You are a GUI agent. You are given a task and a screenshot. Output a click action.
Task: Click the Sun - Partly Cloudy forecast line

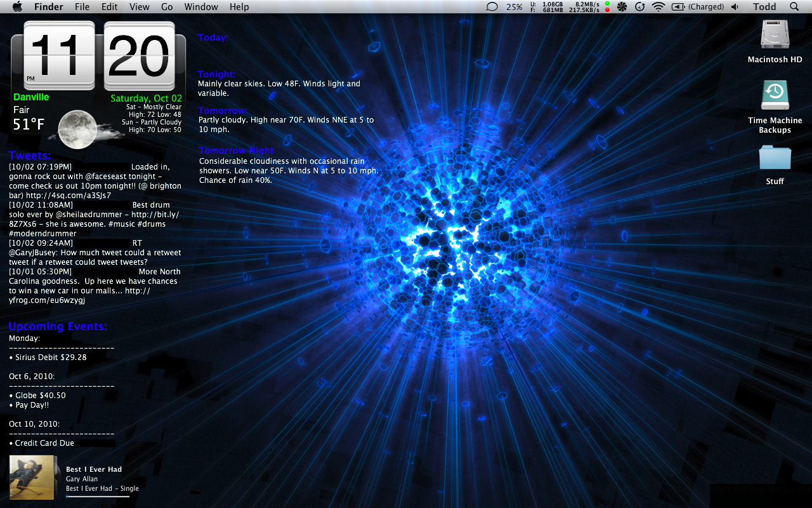point(152,123)
